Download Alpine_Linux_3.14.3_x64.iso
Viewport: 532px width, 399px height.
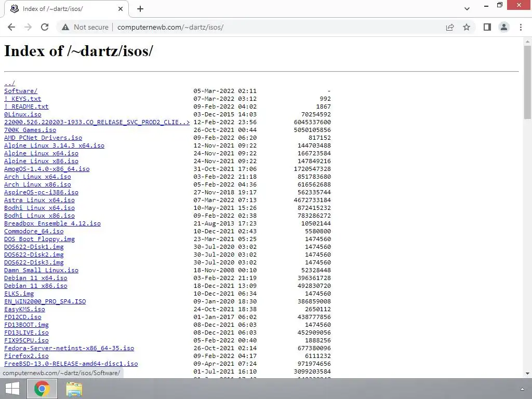click(x=54, y=145)
